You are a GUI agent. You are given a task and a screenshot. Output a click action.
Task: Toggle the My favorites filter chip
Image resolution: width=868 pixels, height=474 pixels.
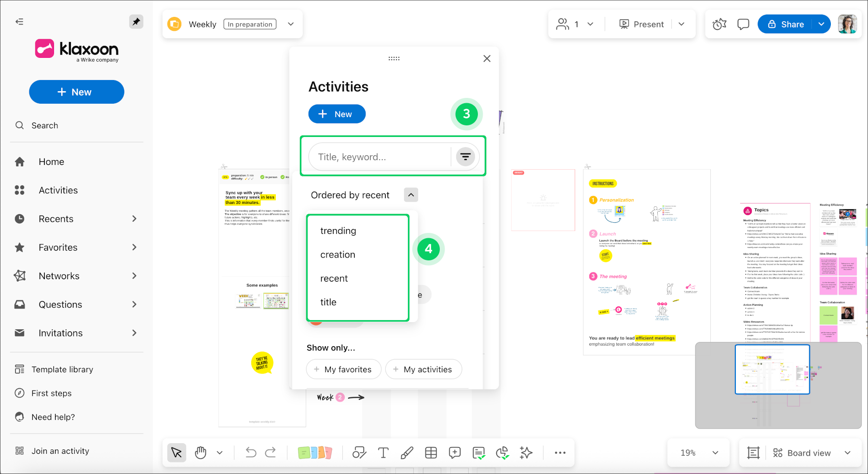click(x=343, y=369)
